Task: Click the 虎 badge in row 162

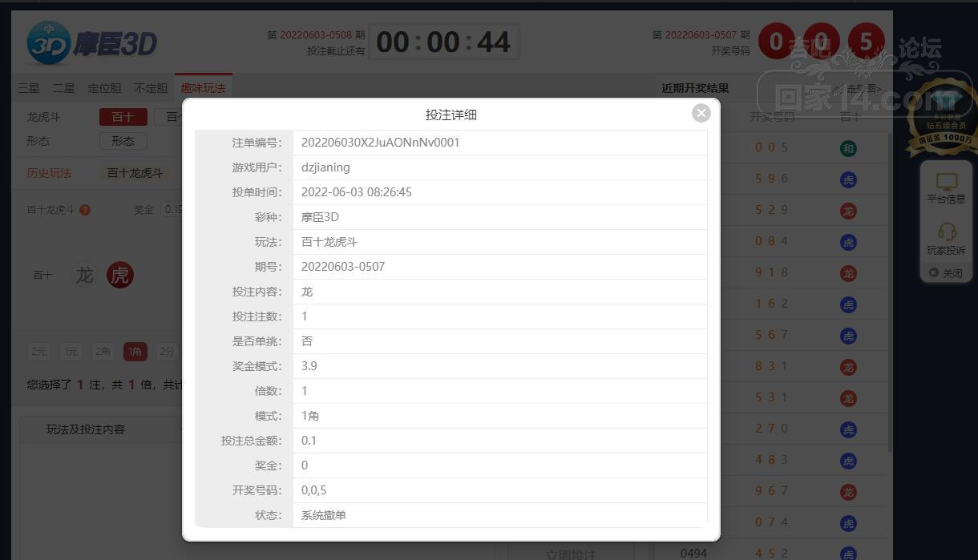Action: [x=848, y=304]
